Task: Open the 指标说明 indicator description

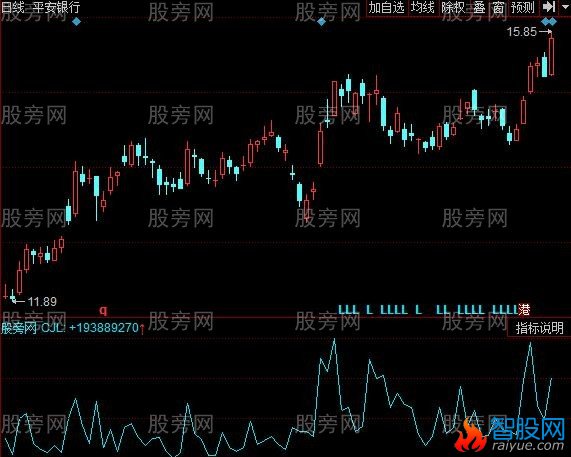Action: 539,328
